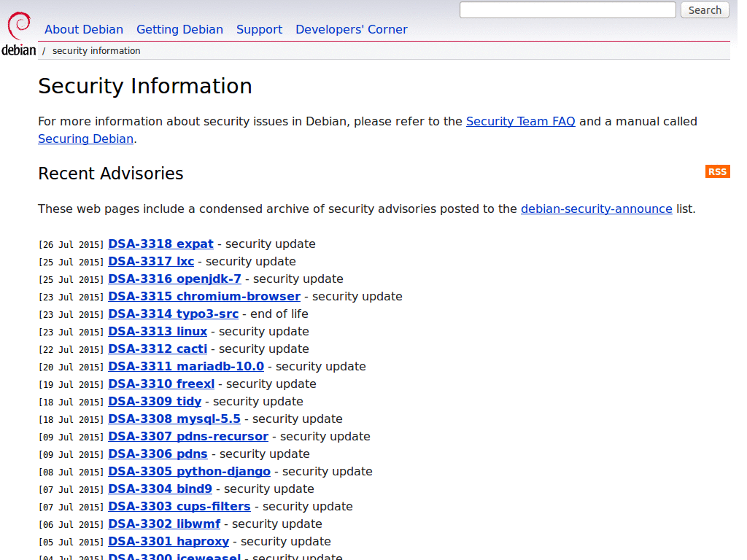Open advisory DSA-3305 python-django

pos(189,472)
